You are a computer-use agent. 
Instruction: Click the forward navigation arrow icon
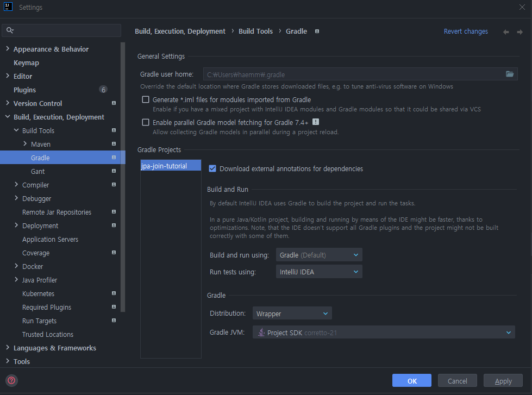[x=520, y=32]
